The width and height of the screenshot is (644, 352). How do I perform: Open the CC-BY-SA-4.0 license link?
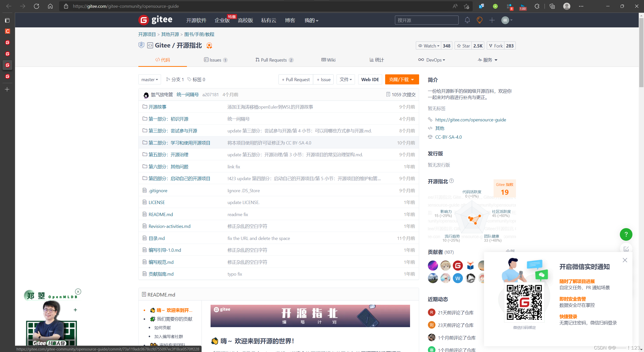(448, 137)
